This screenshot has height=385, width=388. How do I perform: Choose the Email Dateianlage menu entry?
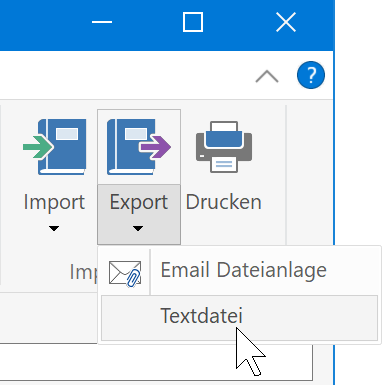pos(240,271)
